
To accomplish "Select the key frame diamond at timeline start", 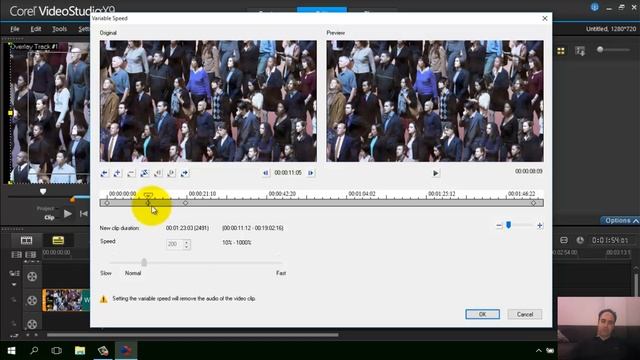I will point(107,203).
